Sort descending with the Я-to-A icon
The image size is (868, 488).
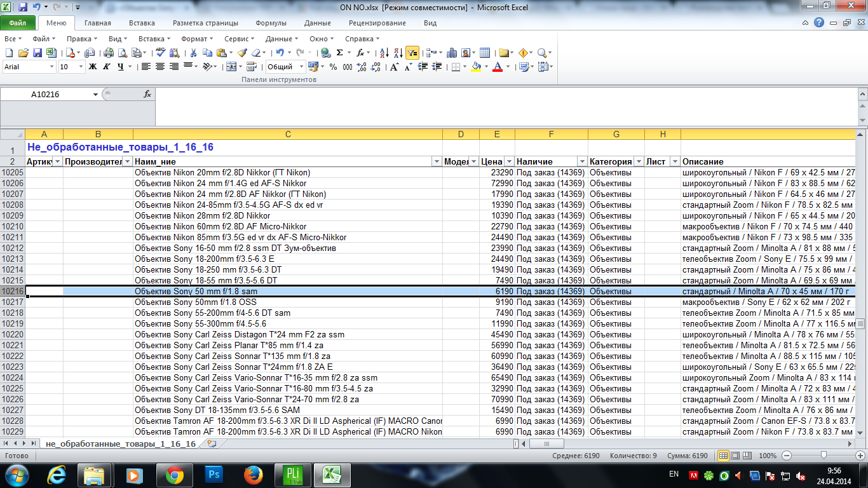point(398,53)
